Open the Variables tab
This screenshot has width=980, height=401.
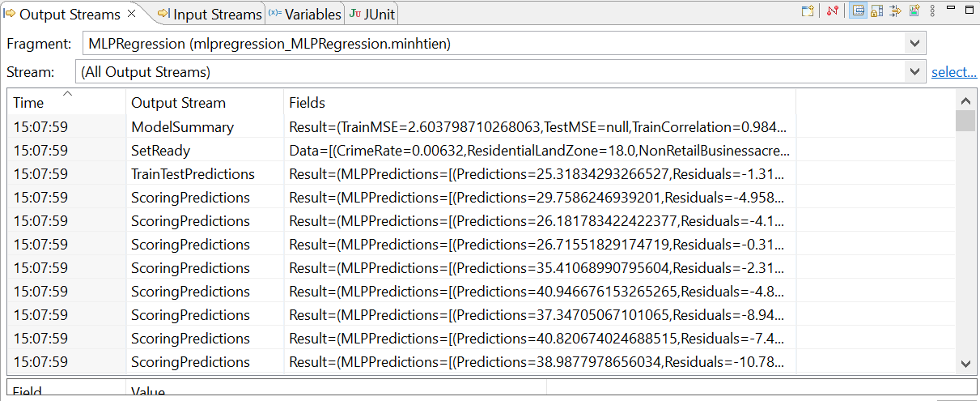coord(305,15)
